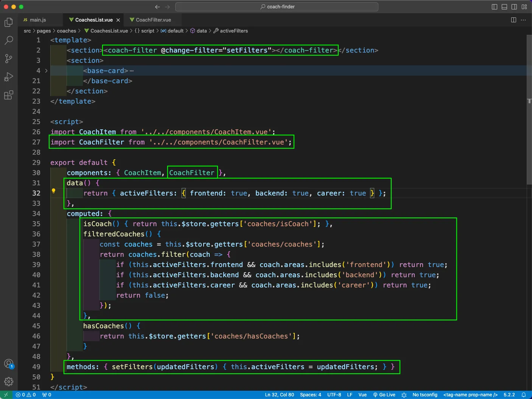Screen dimensions: 532x399
Task: Click the setFilters method name on line 49
Action: click(132, 367)
